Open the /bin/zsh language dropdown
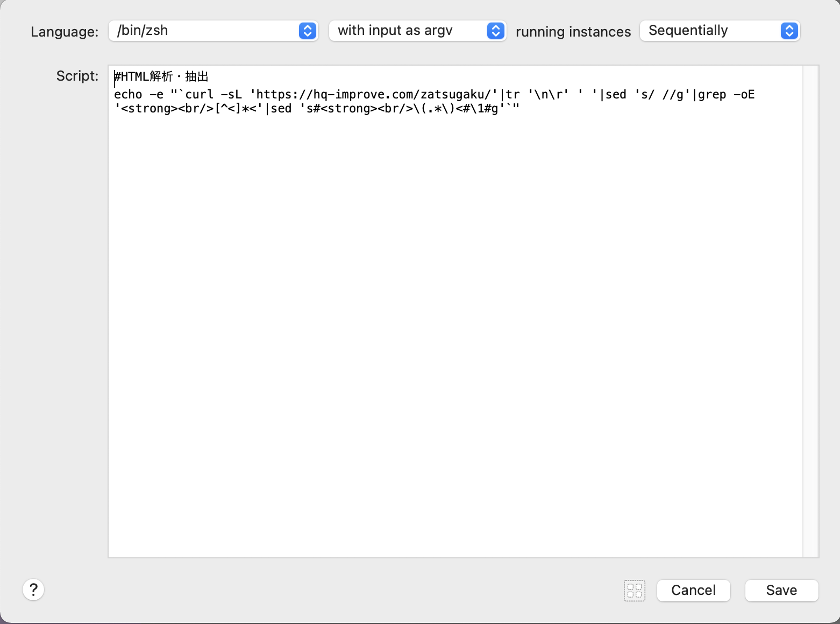840x624 pixels. pos(213,31)
